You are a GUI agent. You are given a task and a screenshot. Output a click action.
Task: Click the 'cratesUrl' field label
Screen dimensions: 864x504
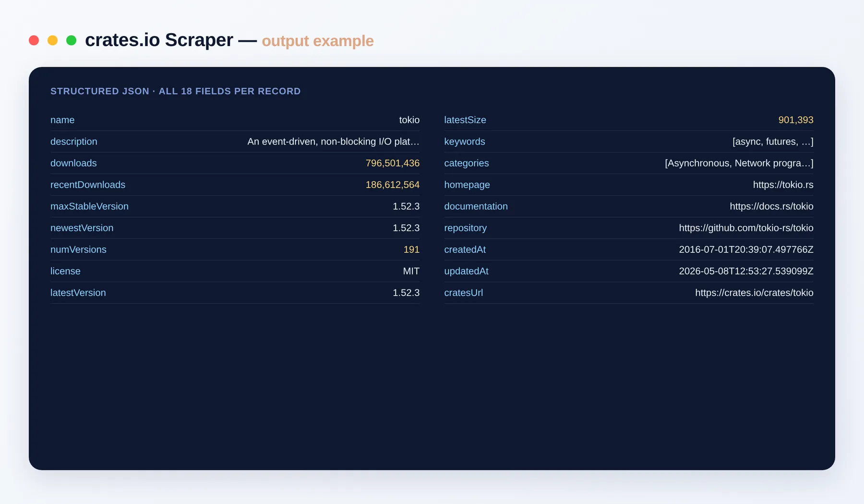coord(464,293)
